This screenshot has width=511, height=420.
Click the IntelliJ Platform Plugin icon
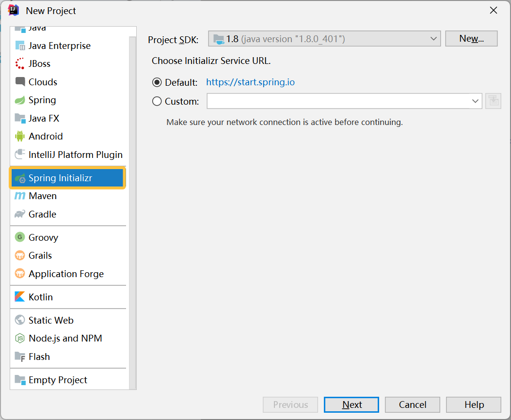point(20,154)
